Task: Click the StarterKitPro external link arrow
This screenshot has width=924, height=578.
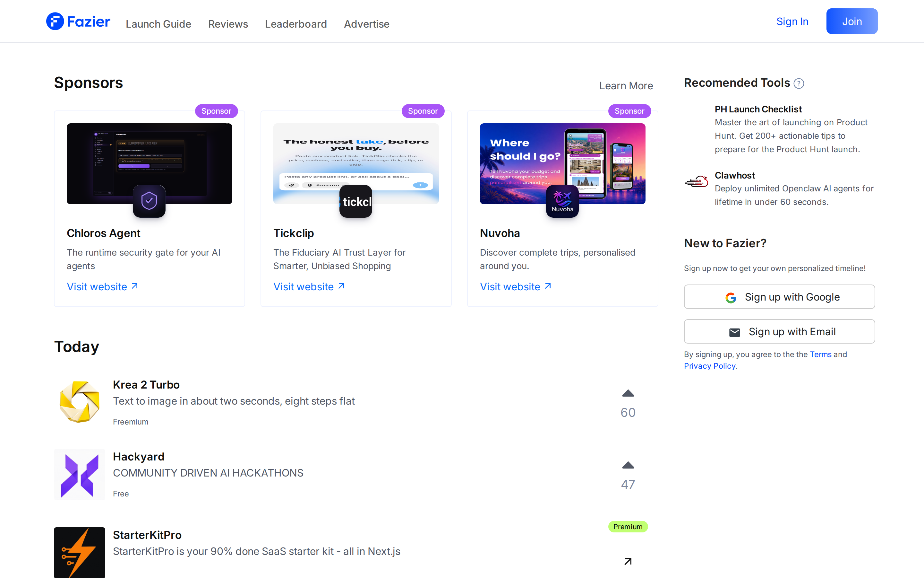Action: 628,561
